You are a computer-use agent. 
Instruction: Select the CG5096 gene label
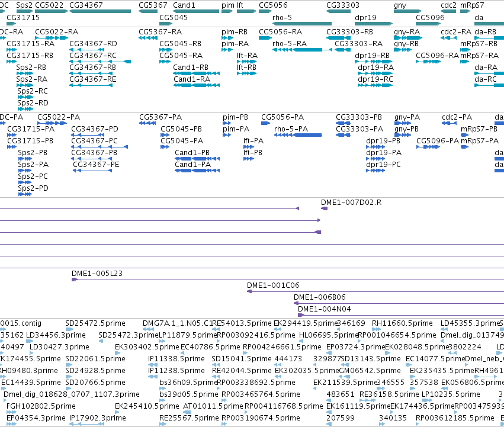[x=430, y=18]
